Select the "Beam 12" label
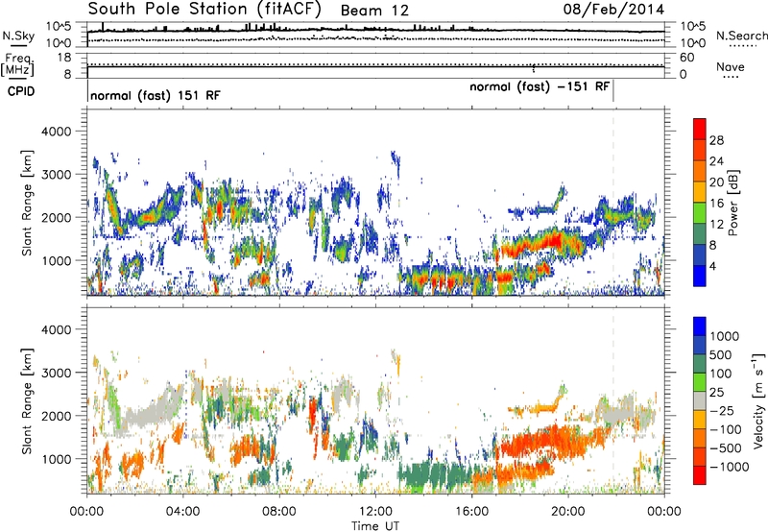This screenshot has height=532, width=768. 374,11
